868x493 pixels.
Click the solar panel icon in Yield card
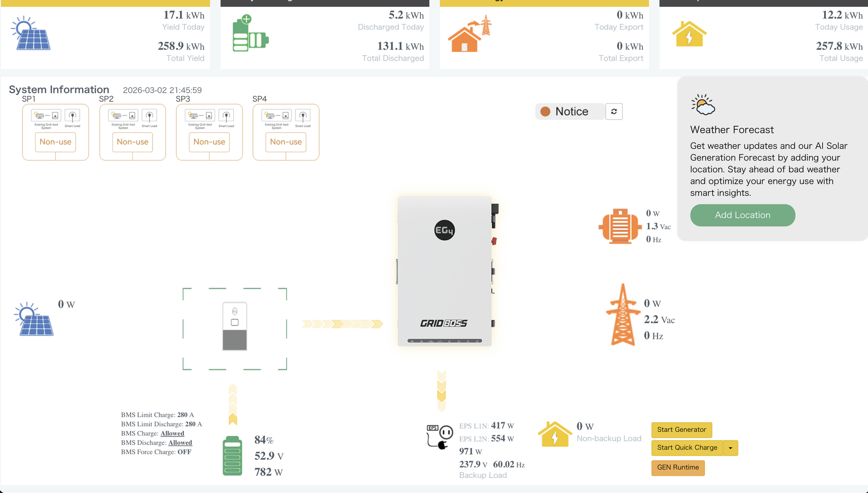click(x=31, y=33)
